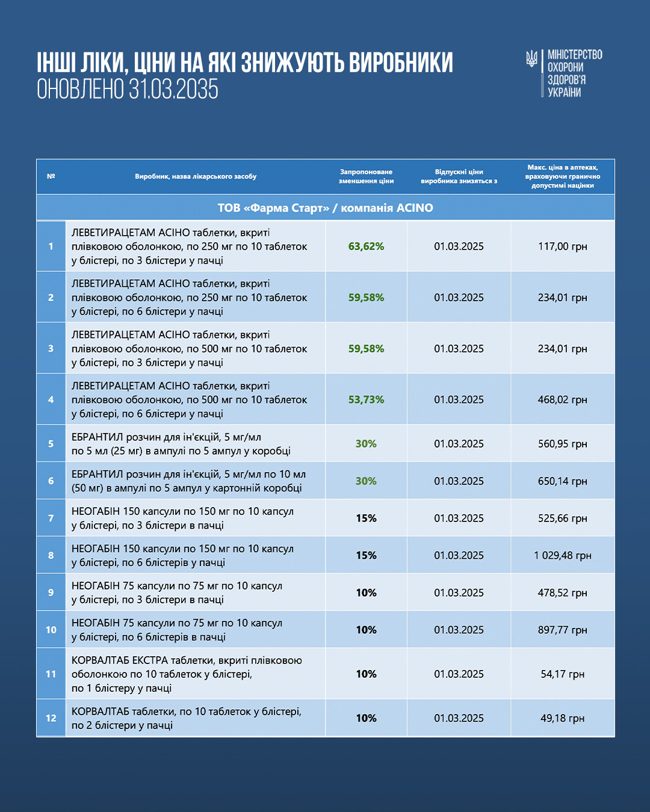Viewport: 650px width, 812px height.
Task: Click the Ukrainian trident emblem
Action: (531, 58)
